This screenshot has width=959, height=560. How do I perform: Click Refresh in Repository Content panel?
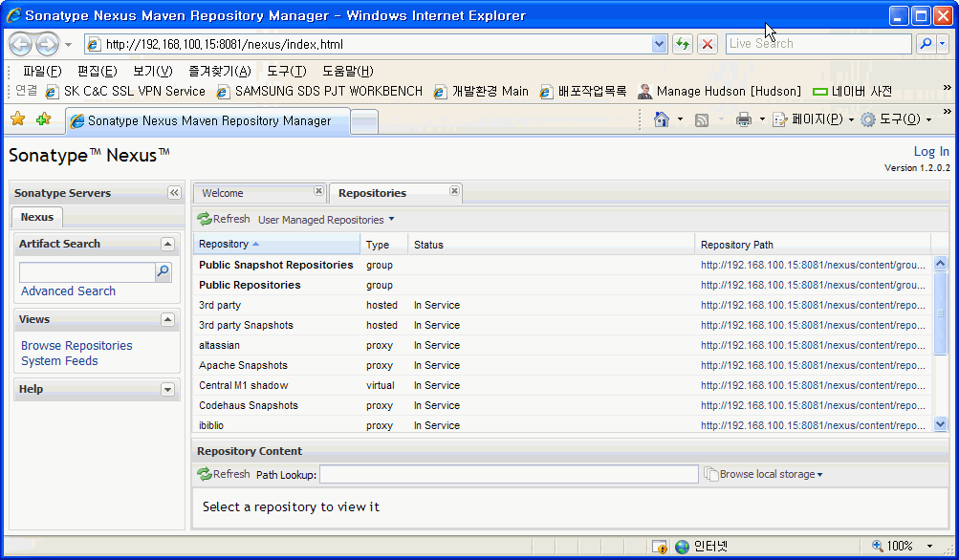(224, 474)
